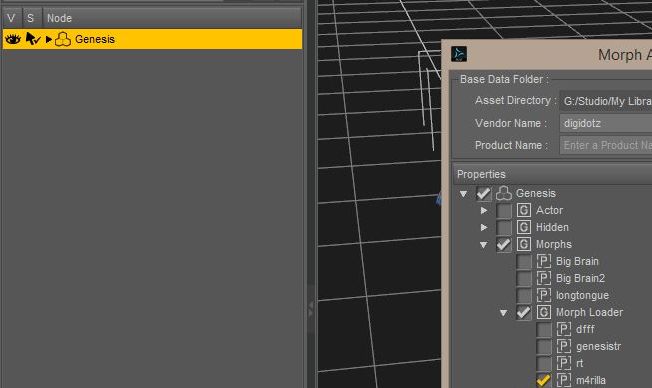Viewport: 652px width, 388px height.
Task: Click the Product Name input field
Action: point(606,145)
